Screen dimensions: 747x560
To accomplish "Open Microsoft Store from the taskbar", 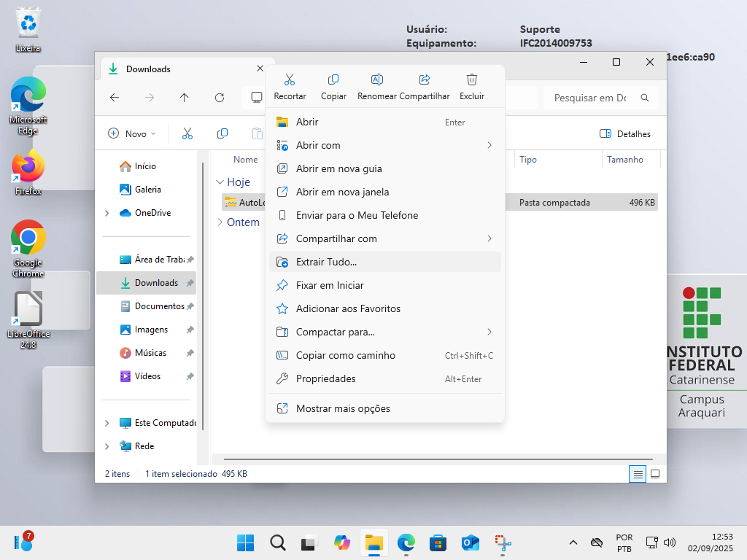I will (x=438, y=542).
